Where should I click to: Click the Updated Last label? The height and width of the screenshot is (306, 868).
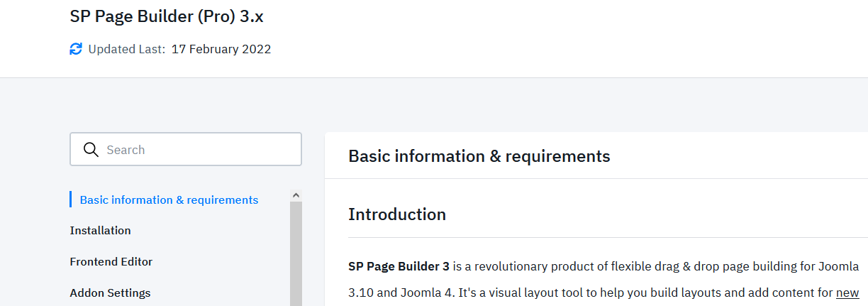(126, 50)
